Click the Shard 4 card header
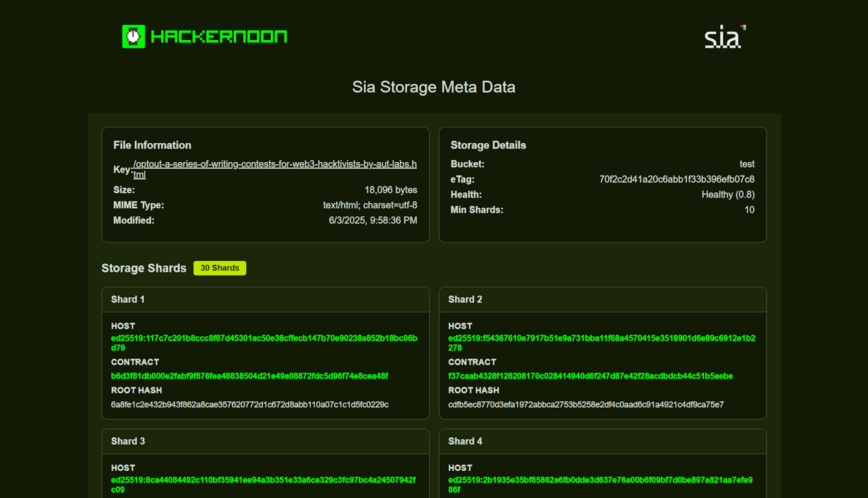Viewport: 868px width, 498px height. point(603,441)
